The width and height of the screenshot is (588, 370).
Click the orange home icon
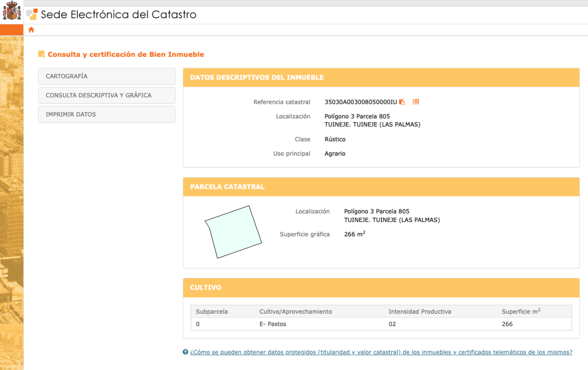pyautogui.click(x=31, y=30)
